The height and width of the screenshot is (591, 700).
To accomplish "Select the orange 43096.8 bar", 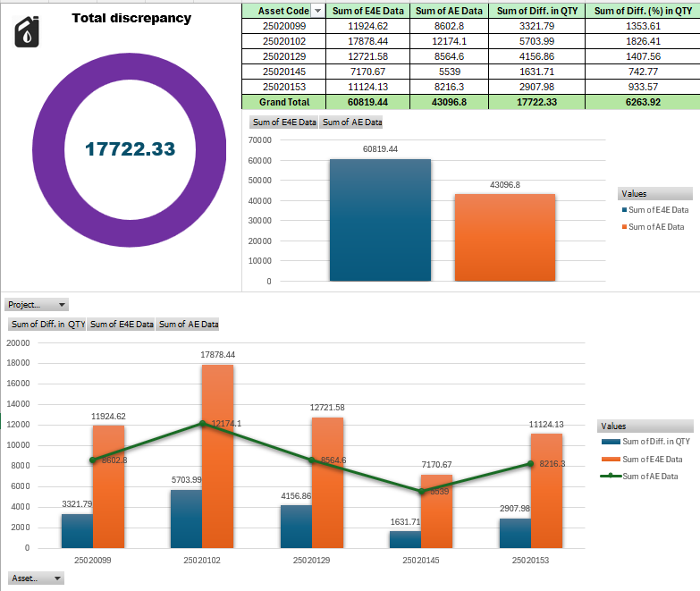I will (x=505, y=238).
